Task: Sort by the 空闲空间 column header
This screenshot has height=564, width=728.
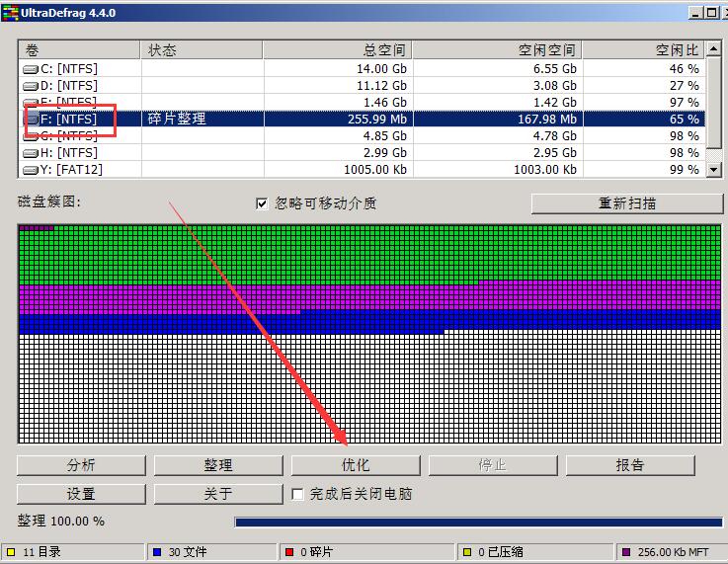Action: [x=497, y=49]
